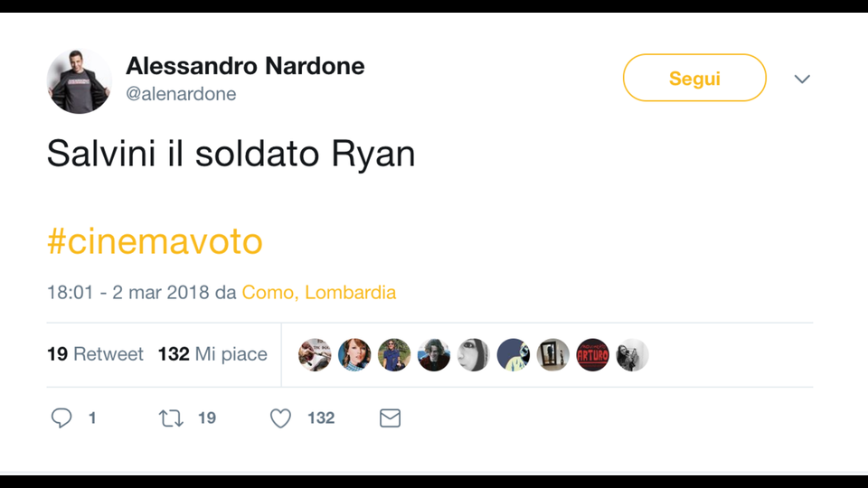This screenshot has width=868, height=488.
Task: Open the red ARTURO liker avatar
Action: pyautogui.click(x=593, y=355)
